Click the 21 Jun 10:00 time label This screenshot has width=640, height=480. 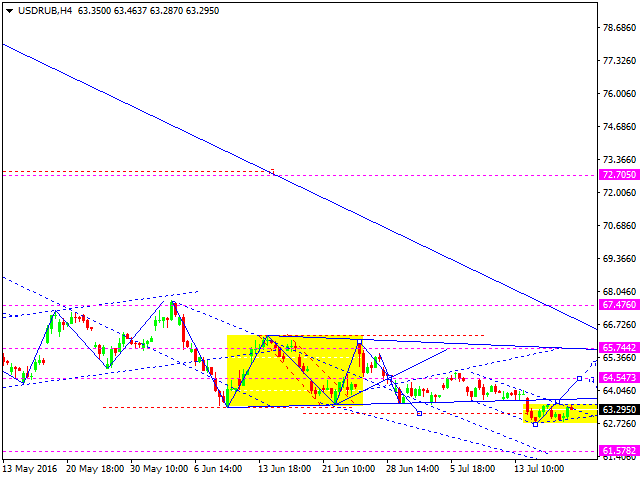tap(349, 469)
